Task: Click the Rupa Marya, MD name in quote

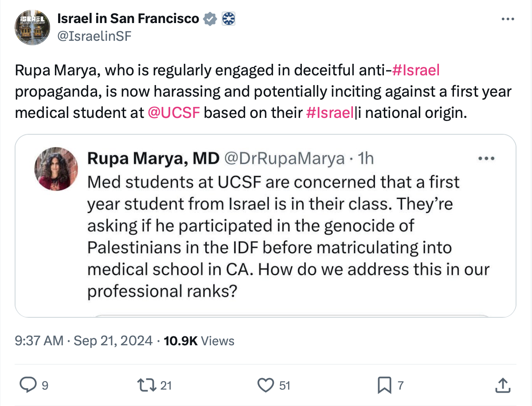Action: 152,158
